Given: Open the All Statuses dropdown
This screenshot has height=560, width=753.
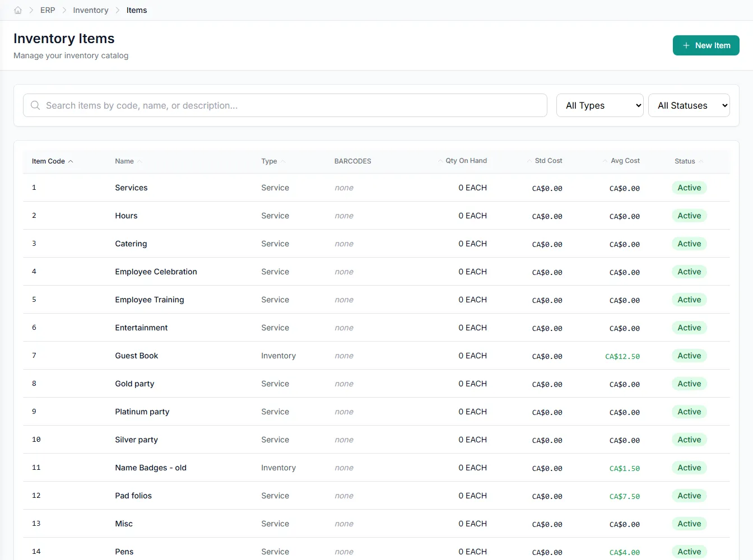Looking at the screenshot, I should 689,105.
